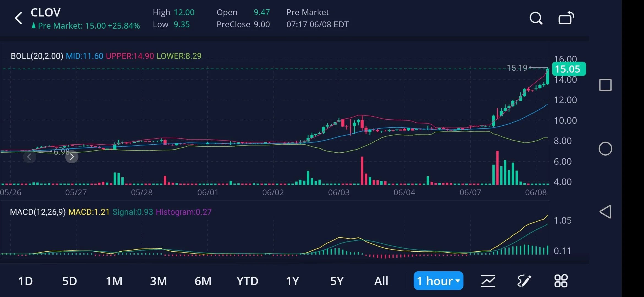Select the 6M range tab
This screenshot has width=644, height=297.
click(x=203, y=281)
